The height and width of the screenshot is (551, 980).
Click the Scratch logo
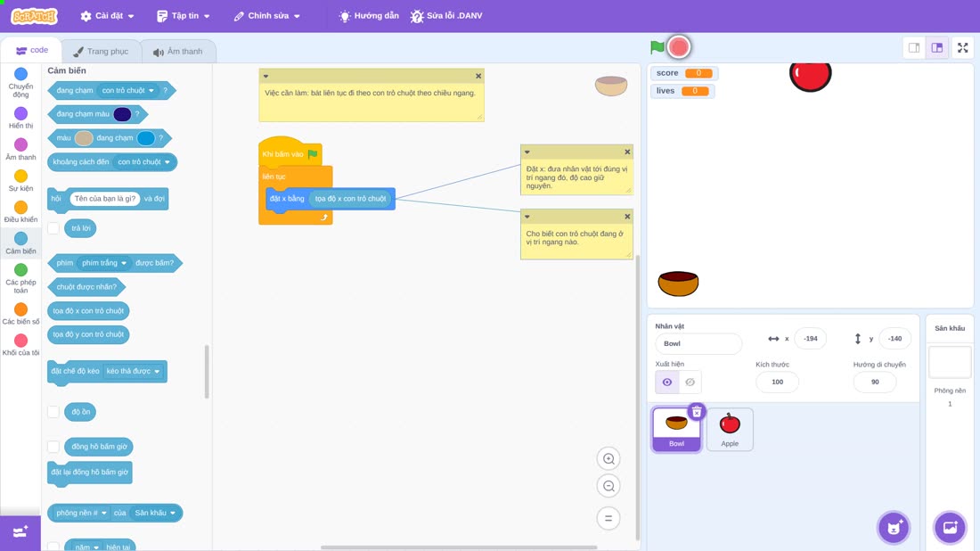click(x=35, y=16)
